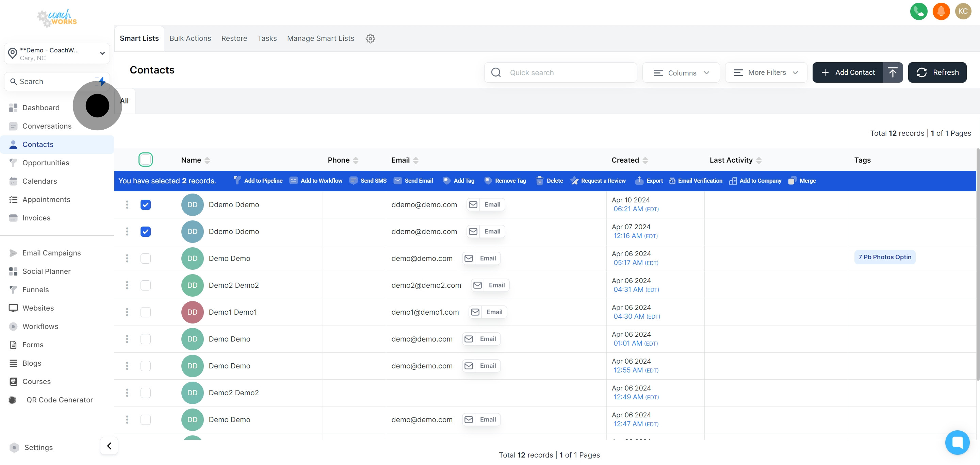Open Opportunities in the sidebar
The image size is (980, 465).
coord(46,163)
